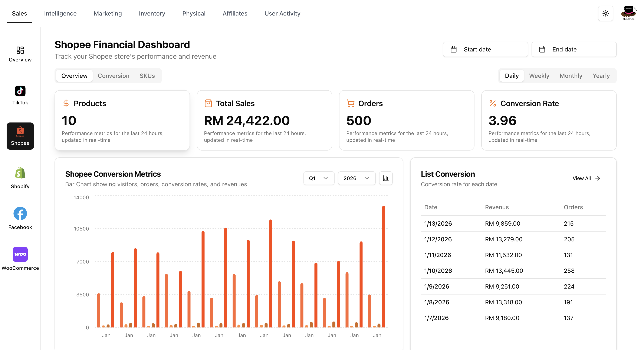
Task: Click View All in List Conversion panel
Action: pyautogui.click(x=586, y=178)
